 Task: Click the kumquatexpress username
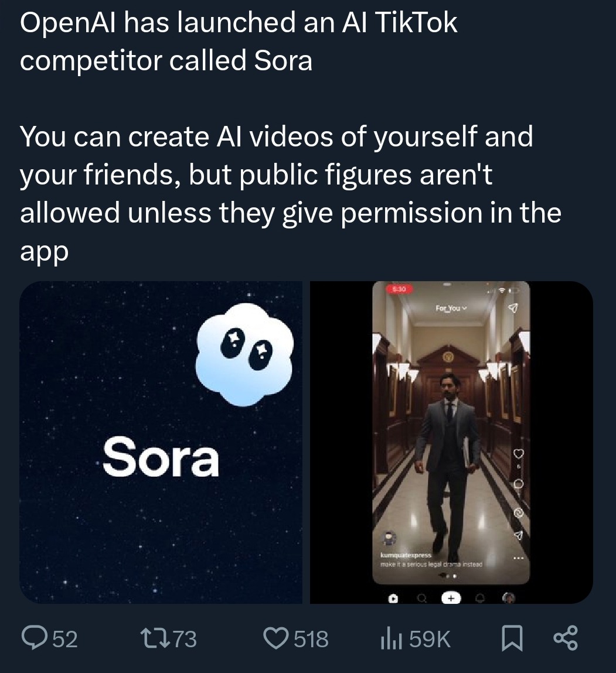(x=405, y=555)
